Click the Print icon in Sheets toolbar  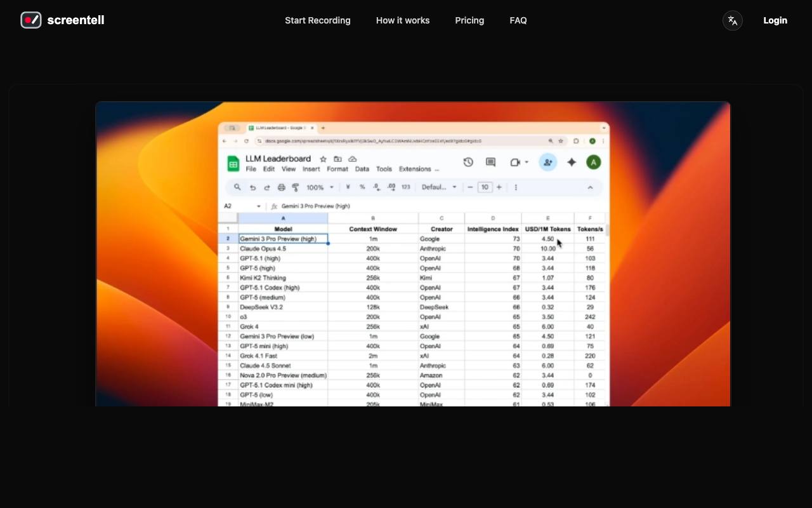pos(282,187)
